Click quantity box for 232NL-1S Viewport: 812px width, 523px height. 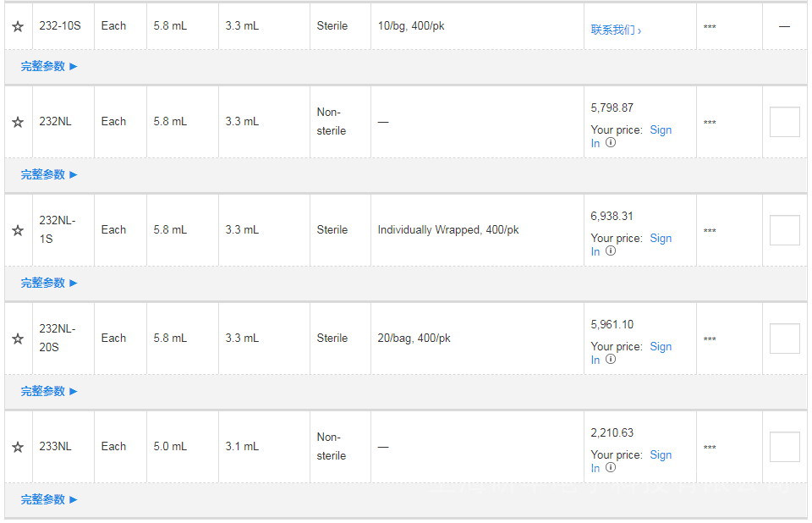[784, 230]
